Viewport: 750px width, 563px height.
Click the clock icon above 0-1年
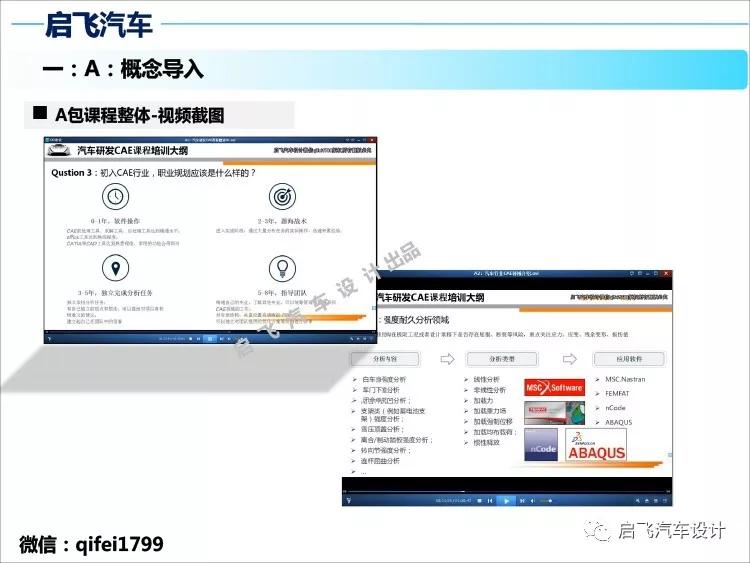tap(115, 197)
